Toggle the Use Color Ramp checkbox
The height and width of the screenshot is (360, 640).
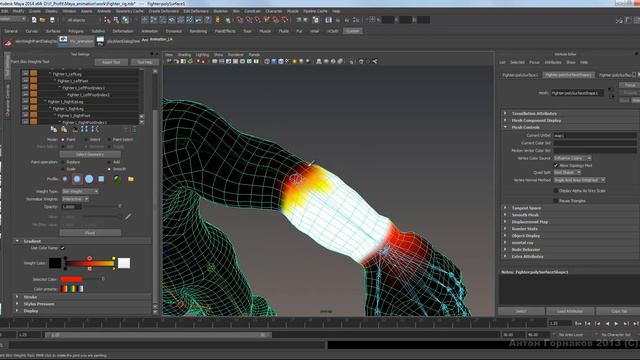[62, 248]
